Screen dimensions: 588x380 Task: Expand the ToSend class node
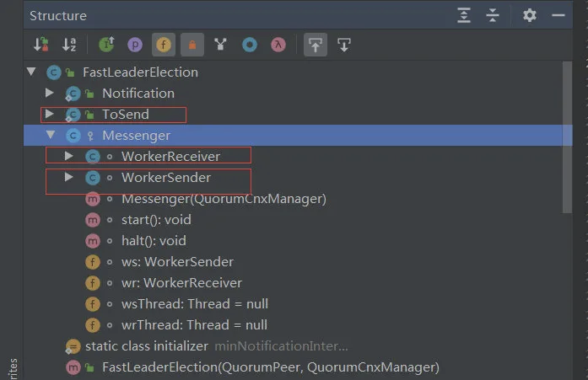49,114
